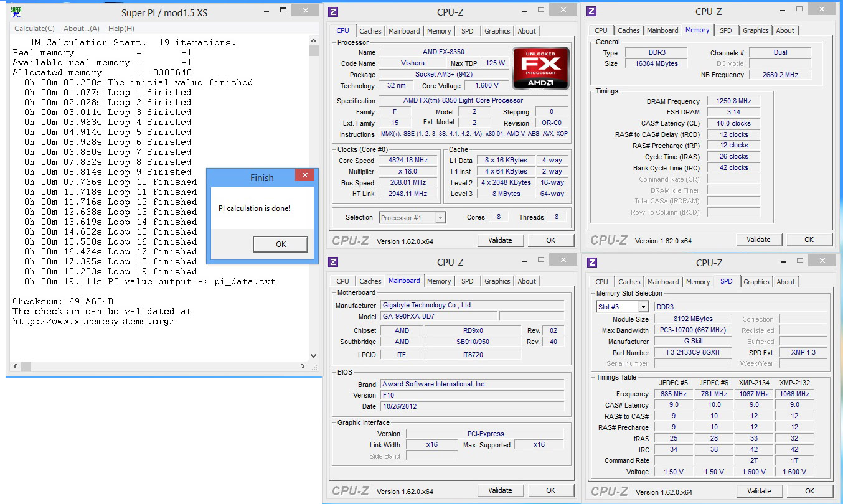Select the SPD tab in the CPU-Z memory window

(x=726, y=30)
